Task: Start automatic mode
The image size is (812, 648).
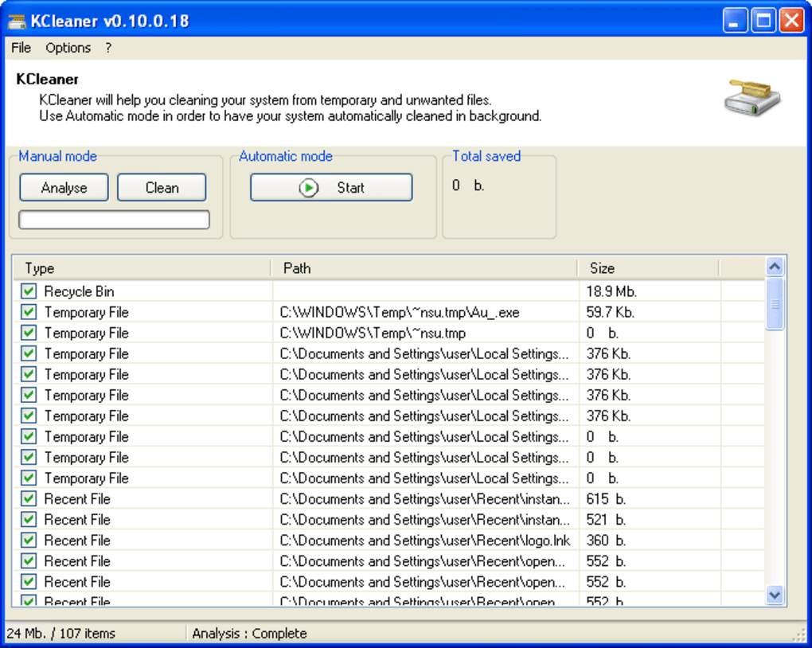Action: [331, 188]
